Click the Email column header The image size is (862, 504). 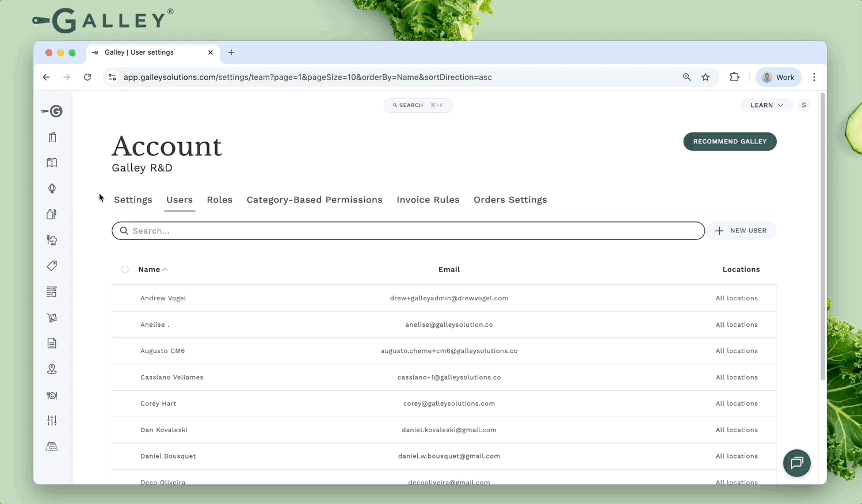[x=449, y=269]
